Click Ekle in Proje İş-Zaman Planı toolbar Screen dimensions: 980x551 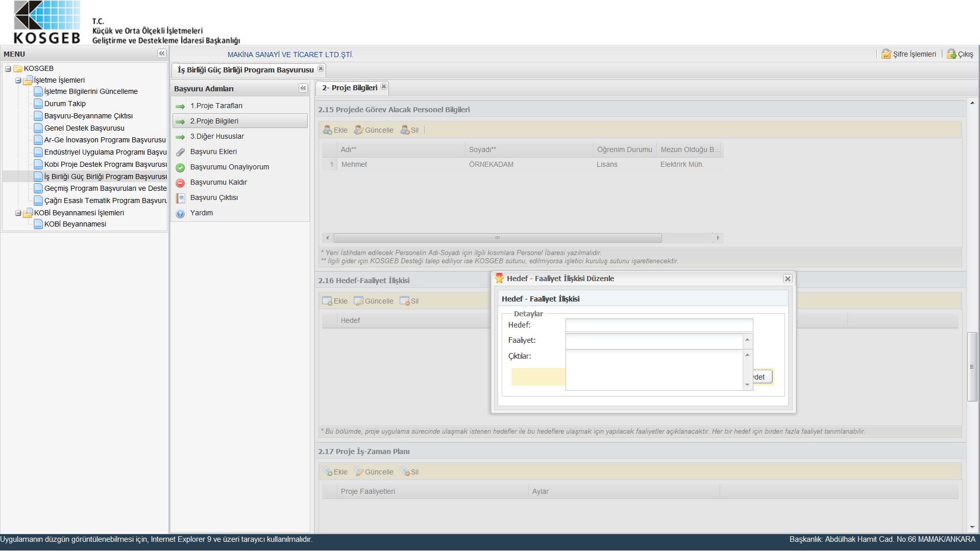[x=335, y=472]
